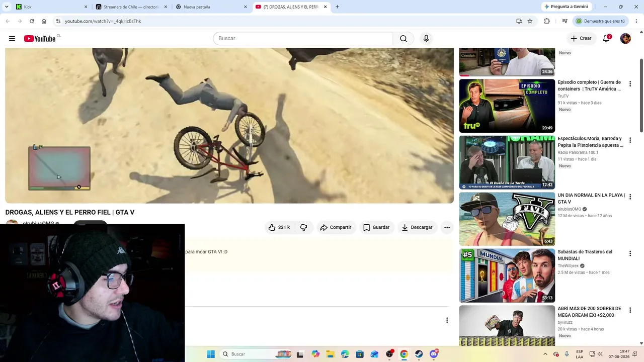644x362 pixels.
Task: Open Microsoft Store from the taskbar
Action: click(360, 354)
